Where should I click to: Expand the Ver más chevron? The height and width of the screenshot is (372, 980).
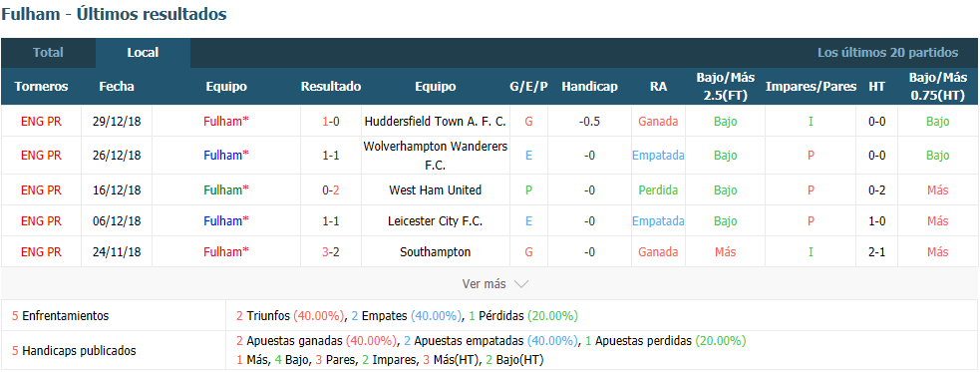coord(520,284)
